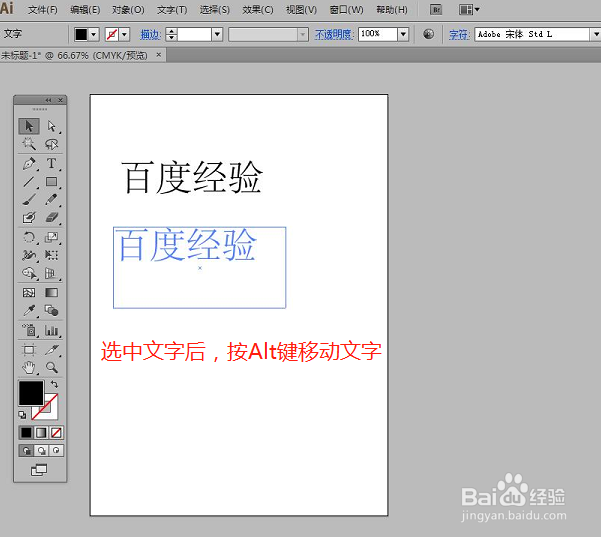
Task: Swap fill and stroke colors
Action: pyautogui.click(x=54, y=384)
